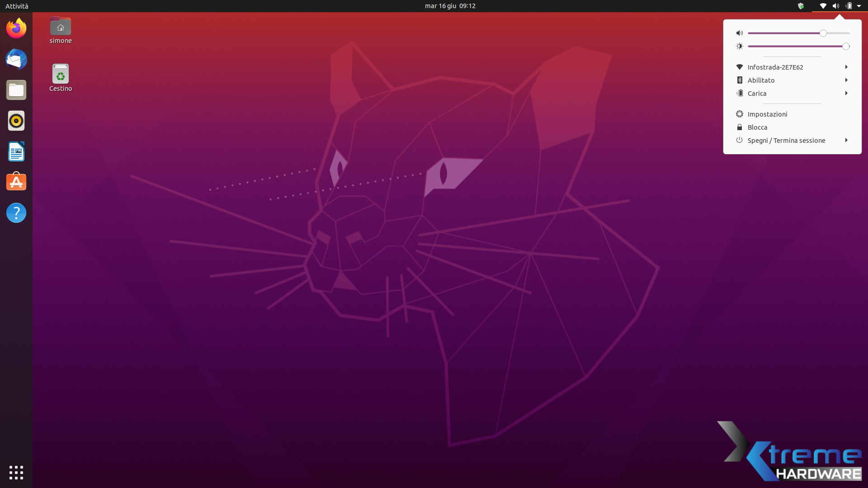Open Firefox from the dock
This screenshot has width=868, height=488.
pyautogui.click(x=16, y=28)
